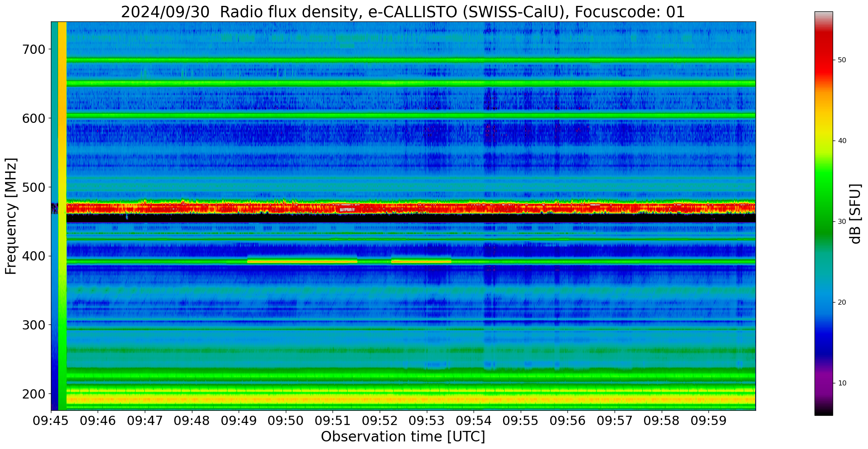Click the 09:49 time tick label
The width and height of the screenshot is (868, 449).
(x=239, y=421)
